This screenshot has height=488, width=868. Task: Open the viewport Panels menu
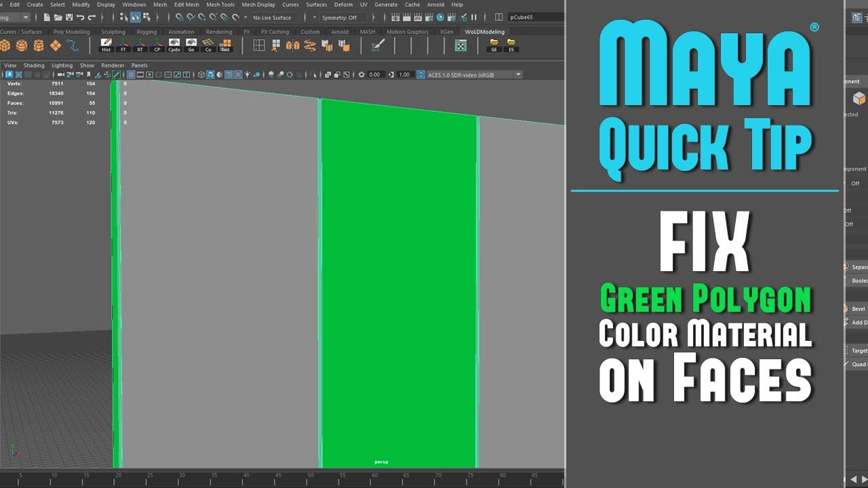[139, 66]
